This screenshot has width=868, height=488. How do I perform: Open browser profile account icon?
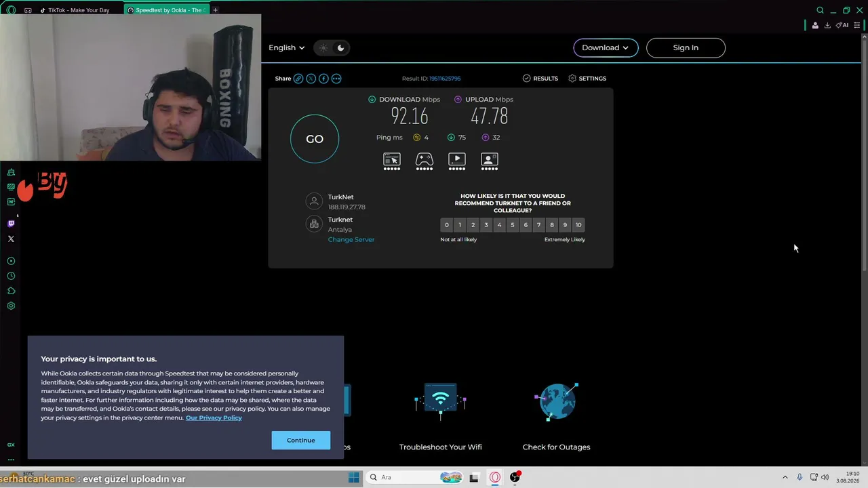pyautogui.click(x=815, y=26)
